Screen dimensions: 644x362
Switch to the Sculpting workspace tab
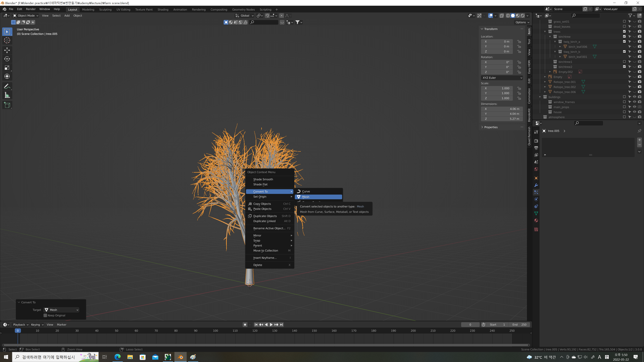click(x=105, y=10)
